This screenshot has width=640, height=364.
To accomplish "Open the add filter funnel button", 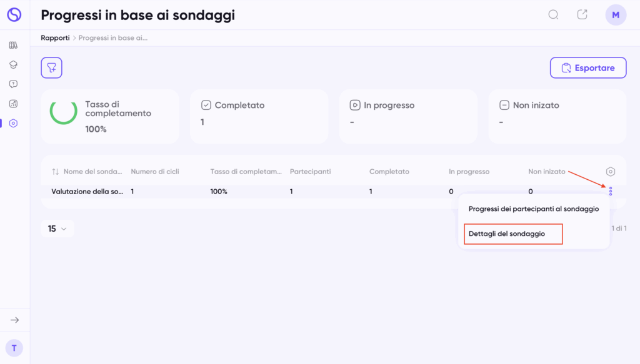I will [51, 67].
